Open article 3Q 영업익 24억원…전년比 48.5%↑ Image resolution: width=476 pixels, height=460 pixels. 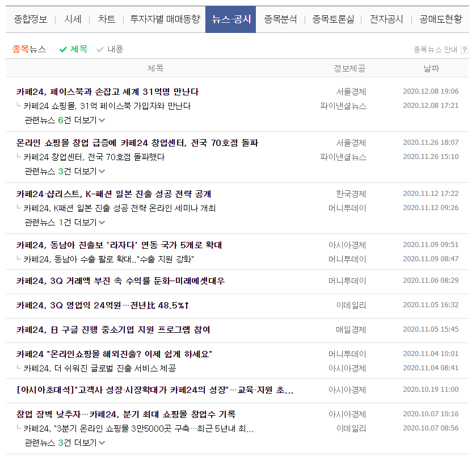(x=103, y=306)
